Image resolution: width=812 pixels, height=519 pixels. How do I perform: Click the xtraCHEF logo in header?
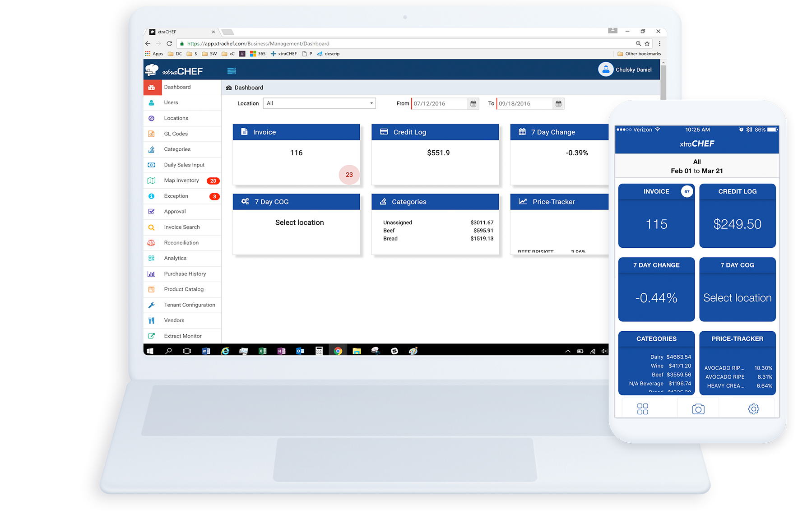[x=174, y=70]
